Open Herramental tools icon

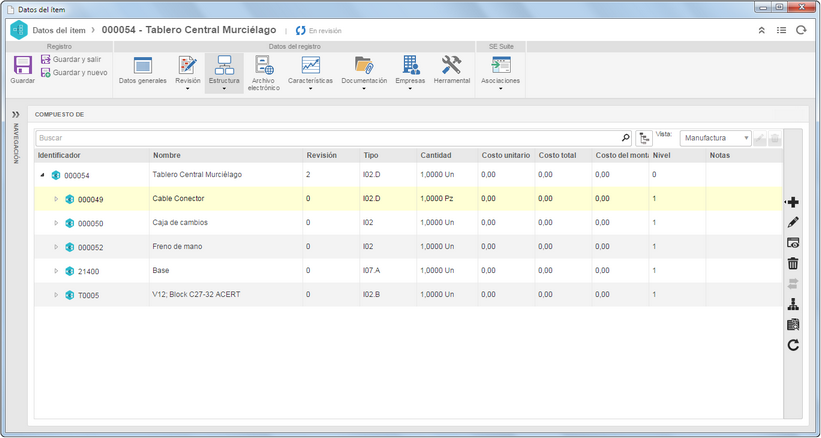451,65
